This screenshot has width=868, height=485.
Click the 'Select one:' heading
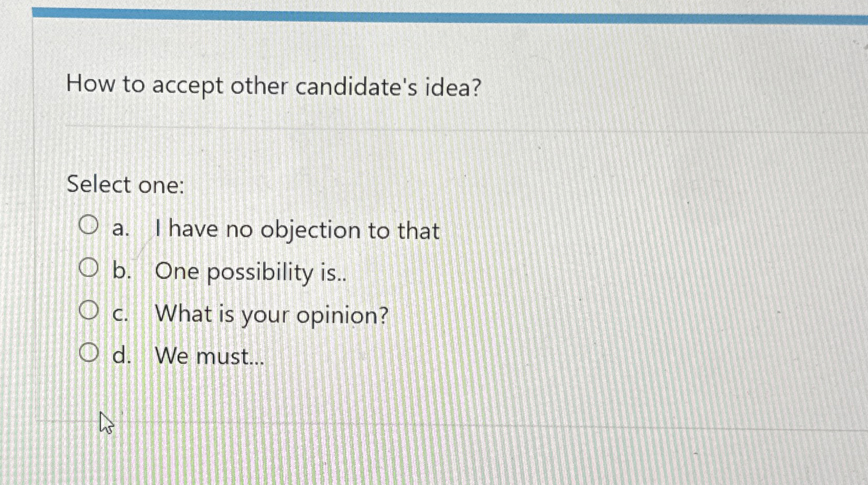(125, 185)
